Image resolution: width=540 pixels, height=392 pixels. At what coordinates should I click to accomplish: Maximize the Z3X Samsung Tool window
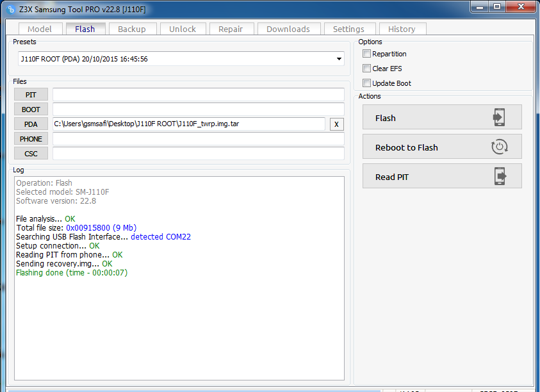point(496,7)
